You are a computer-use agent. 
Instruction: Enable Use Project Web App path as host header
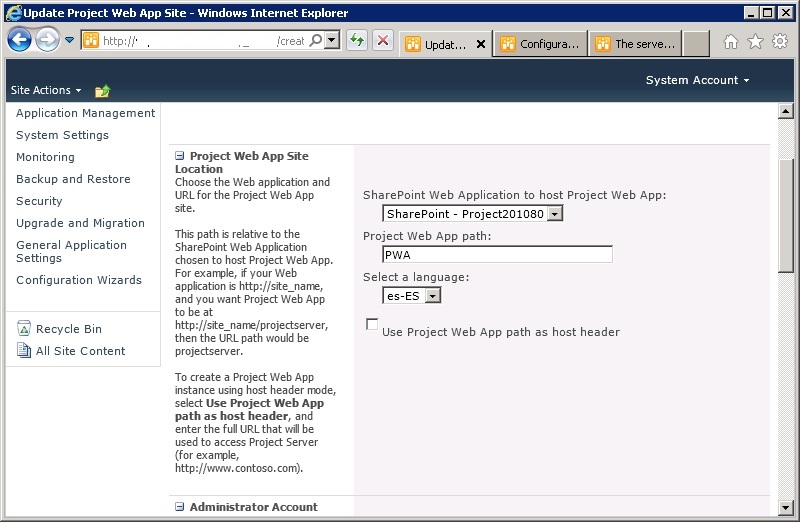pyautogui.click(x=373, y=325)
